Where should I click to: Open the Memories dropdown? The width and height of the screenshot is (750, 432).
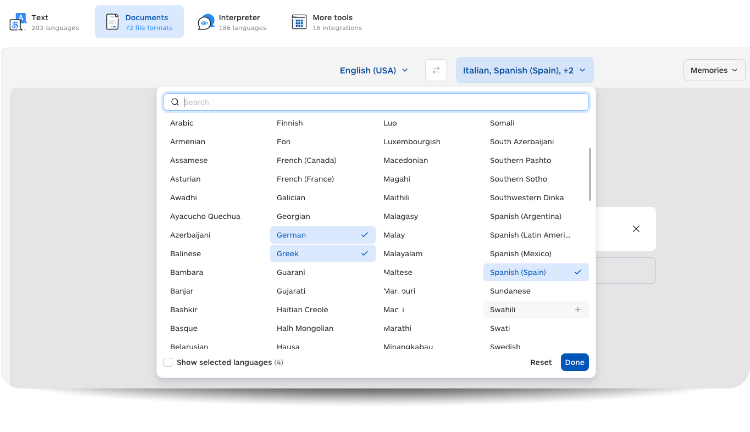714,70
